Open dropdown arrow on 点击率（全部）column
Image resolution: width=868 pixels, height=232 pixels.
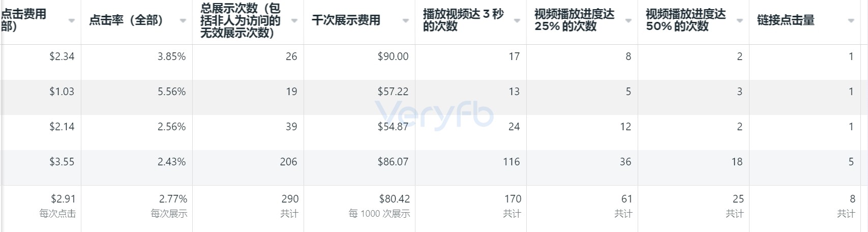point(183,21)
